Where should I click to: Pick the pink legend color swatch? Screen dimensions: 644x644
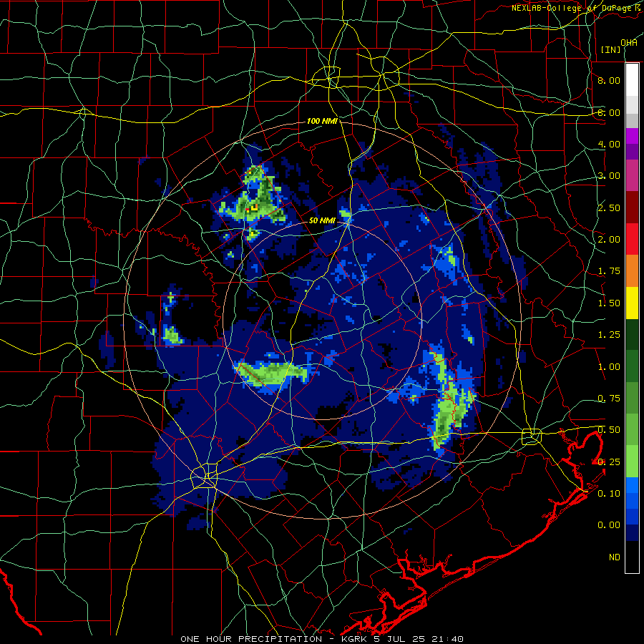[x=632, y=176]
